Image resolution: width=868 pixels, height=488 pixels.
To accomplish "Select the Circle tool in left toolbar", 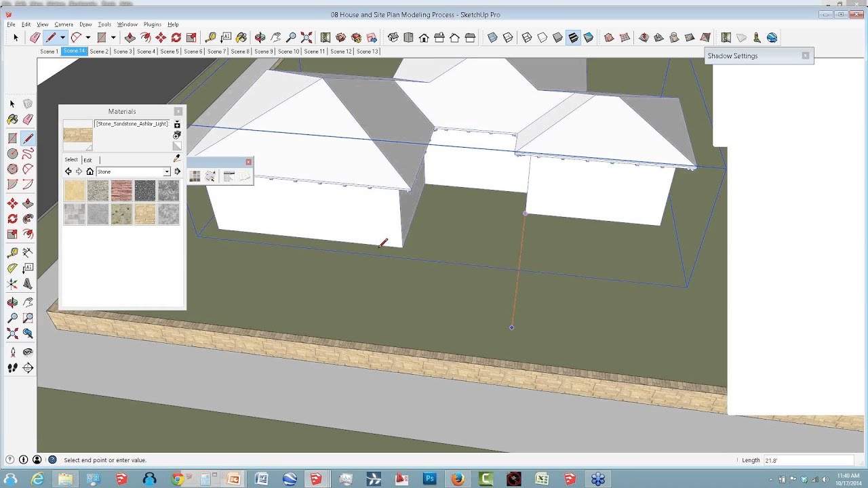I will pos(12,154).
